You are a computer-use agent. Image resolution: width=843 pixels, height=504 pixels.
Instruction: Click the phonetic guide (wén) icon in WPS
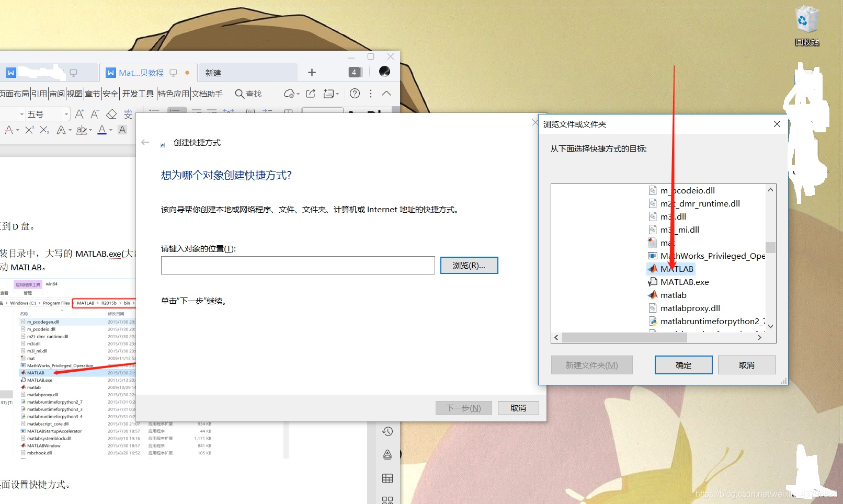click(x=128, y=114)
